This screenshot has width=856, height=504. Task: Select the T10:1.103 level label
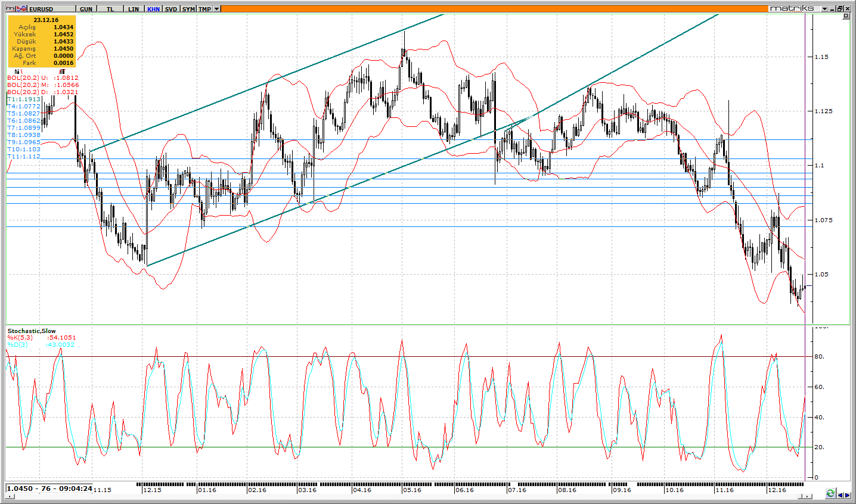[24, 150]
